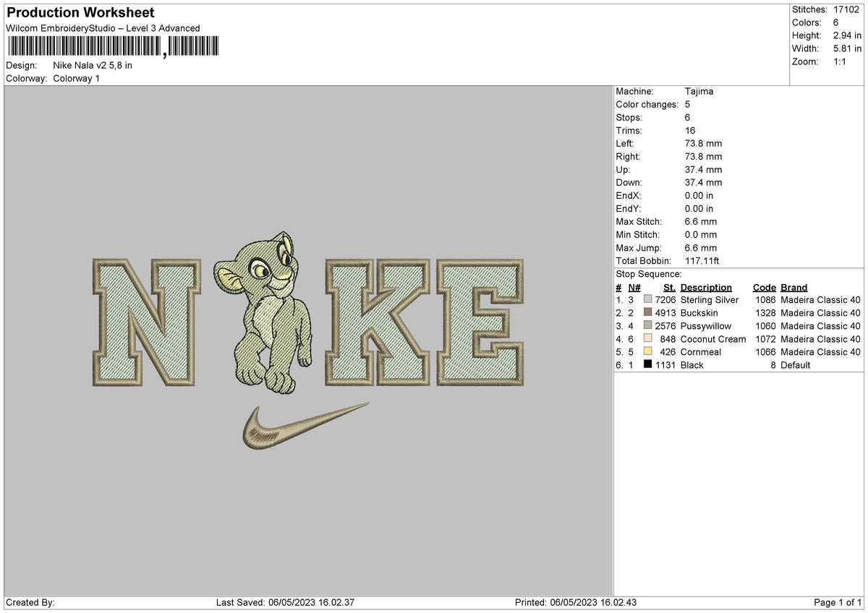
Task: Click the 'Colorway 1' value
Action: 77,78
